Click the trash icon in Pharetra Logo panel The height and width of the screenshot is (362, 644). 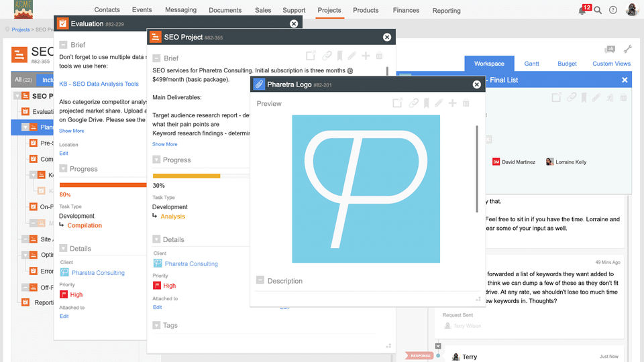point(466,103)
